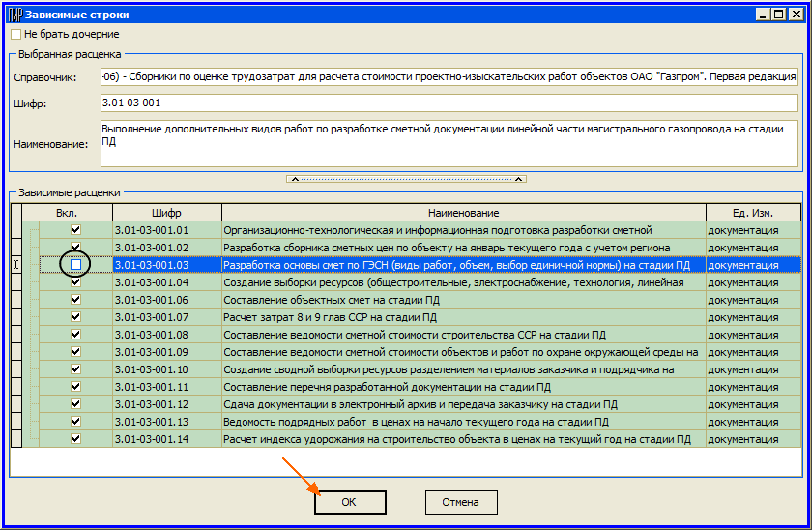
Task: Click the 'Вкл.' column header
Action: point(66,213)
